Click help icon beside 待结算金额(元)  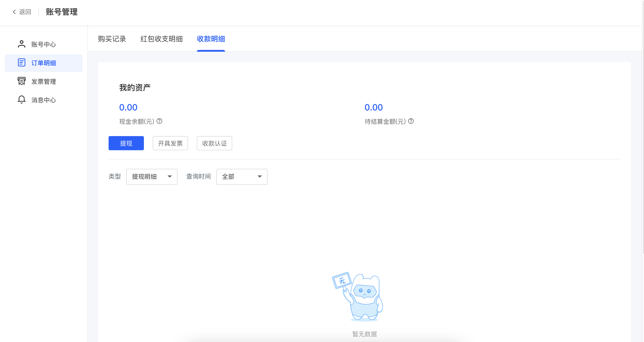point(411,121)
